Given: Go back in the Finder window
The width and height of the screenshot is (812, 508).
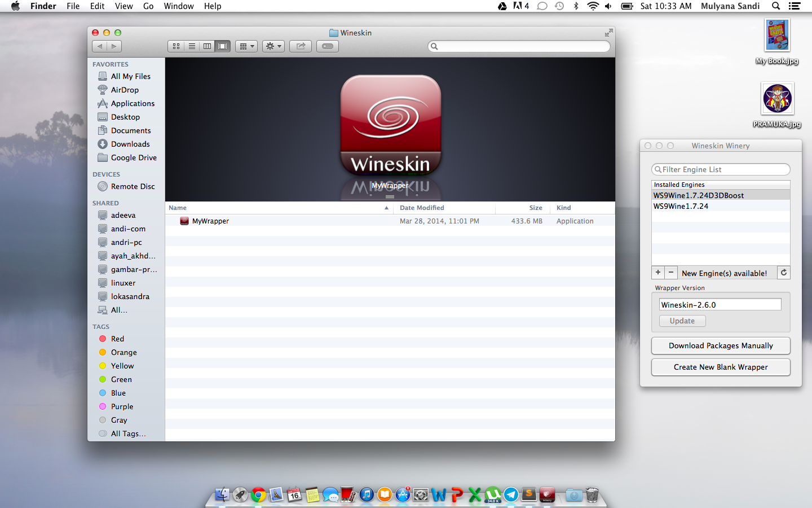Looking at the screenshot, I should (100, 46).
